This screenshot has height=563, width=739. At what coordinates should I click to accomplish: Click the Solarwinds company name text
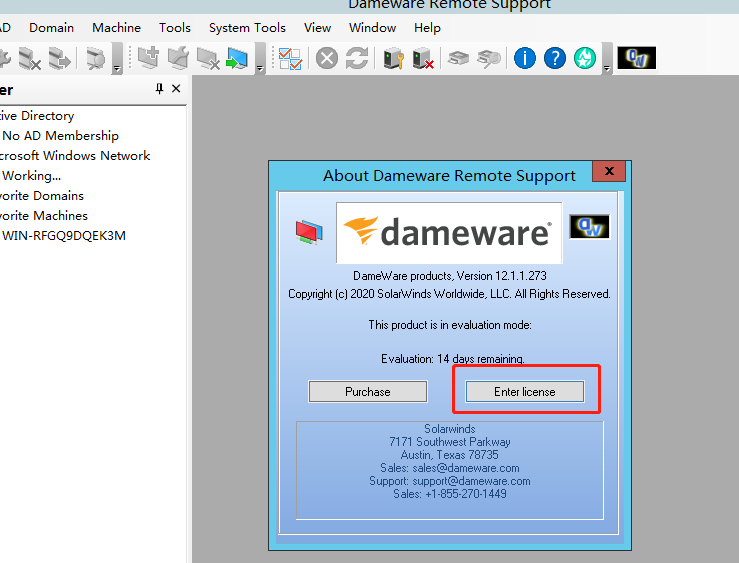coord(450,429)
